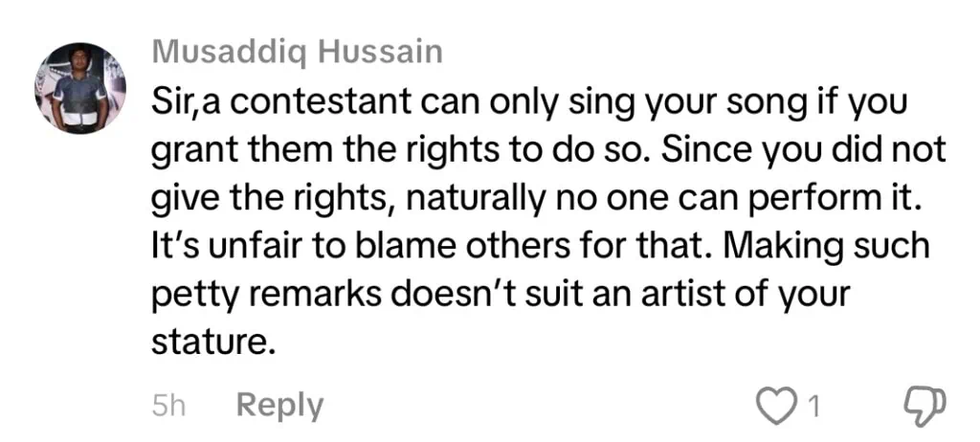View the like count of 1
The image size is (980, 442).
(x=813, y=408)
